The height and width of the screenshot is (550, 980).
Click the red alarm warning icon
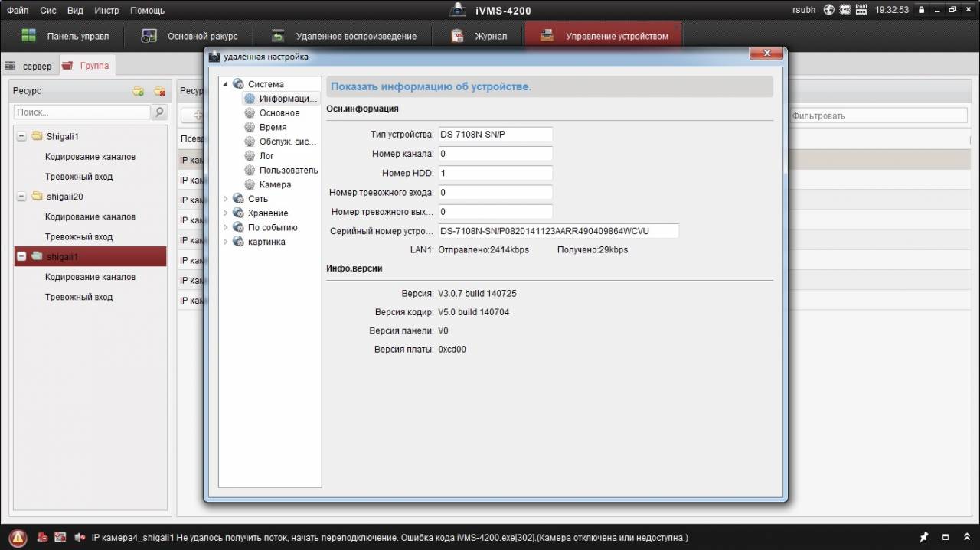click(x=18, y=538)
